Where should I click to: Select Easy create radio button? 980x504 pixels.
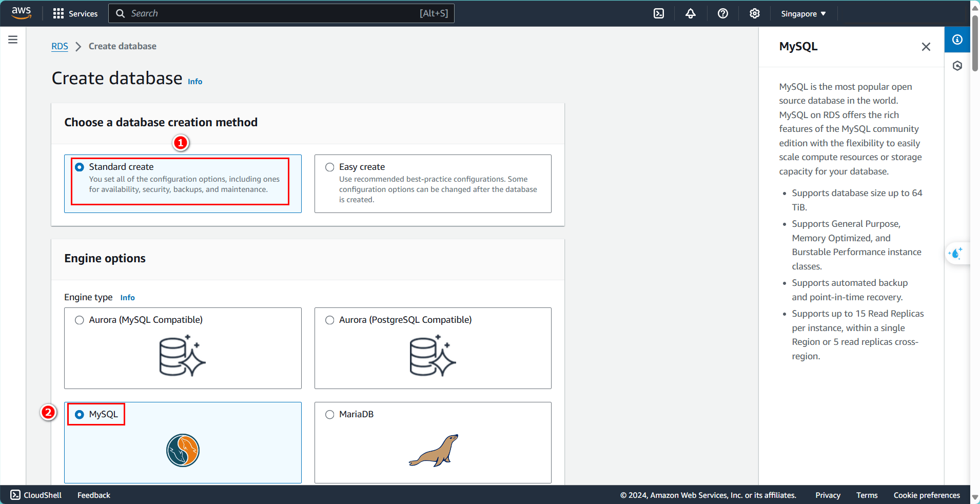coord(330,167)
